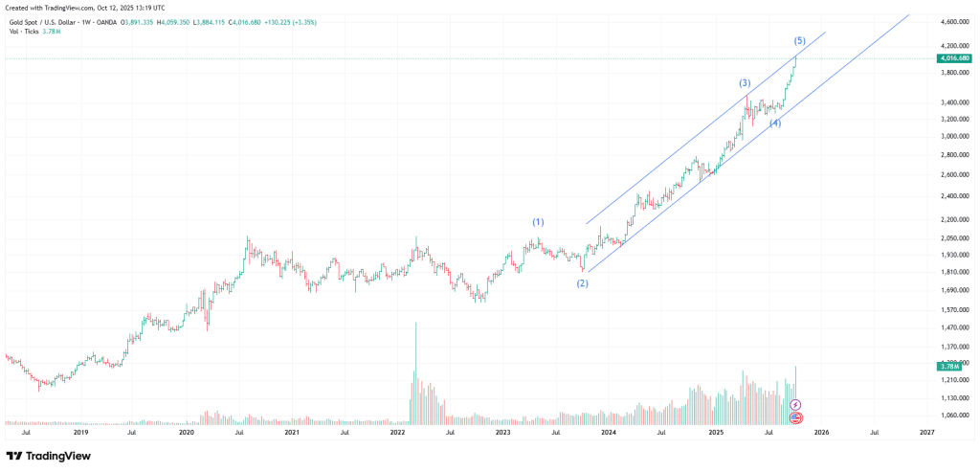Screen dimensions: 980x472
Task: Select the Elliott wave (1) label
Action: [538, 222]
